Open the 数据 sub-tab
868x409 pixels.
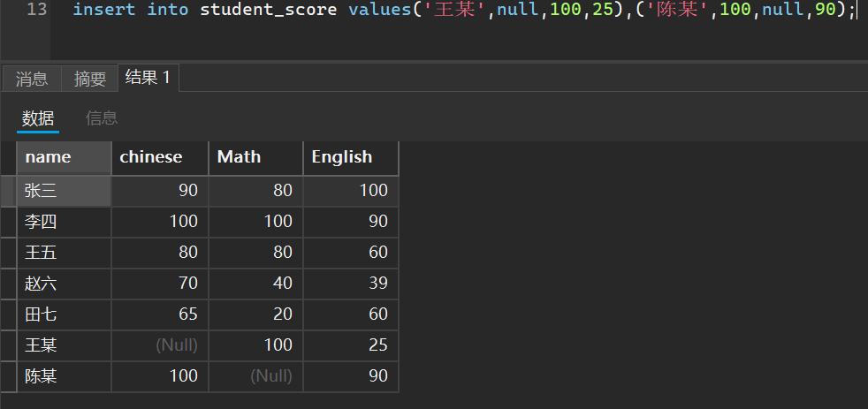pyautogui.click(x=38, y=117)
